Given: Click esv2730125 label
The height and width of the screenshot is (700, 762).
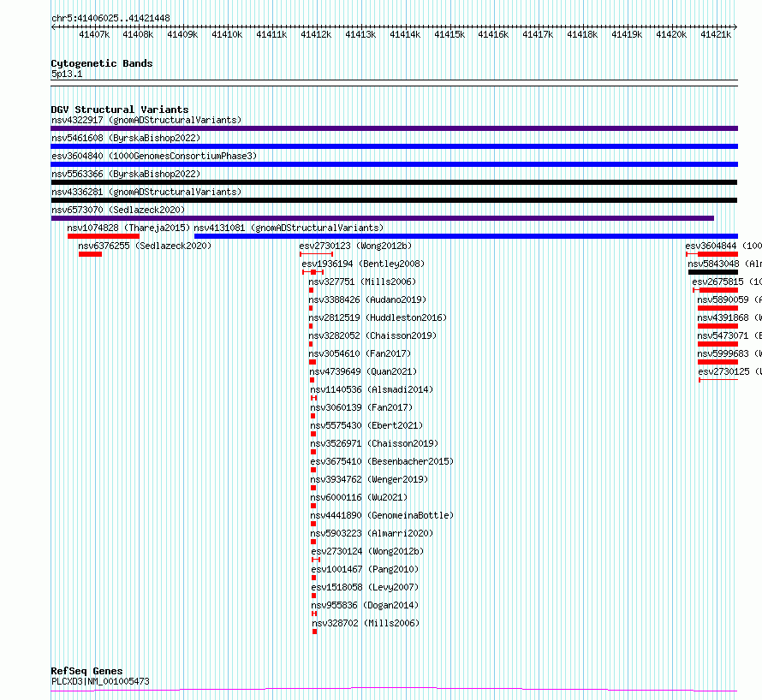Looking at the screenshot, I should [730, 371].
